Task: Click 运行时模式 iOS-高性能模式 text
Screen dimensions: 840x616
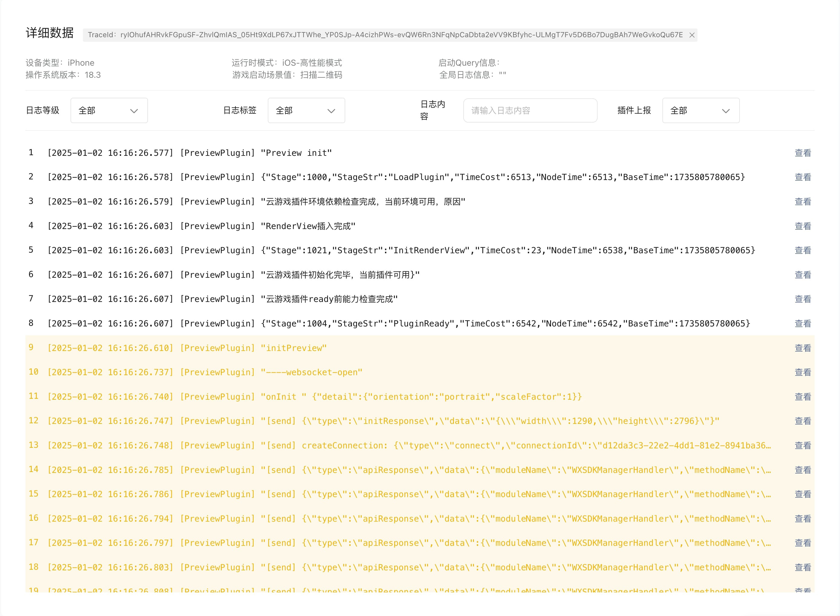Action: 287,63
